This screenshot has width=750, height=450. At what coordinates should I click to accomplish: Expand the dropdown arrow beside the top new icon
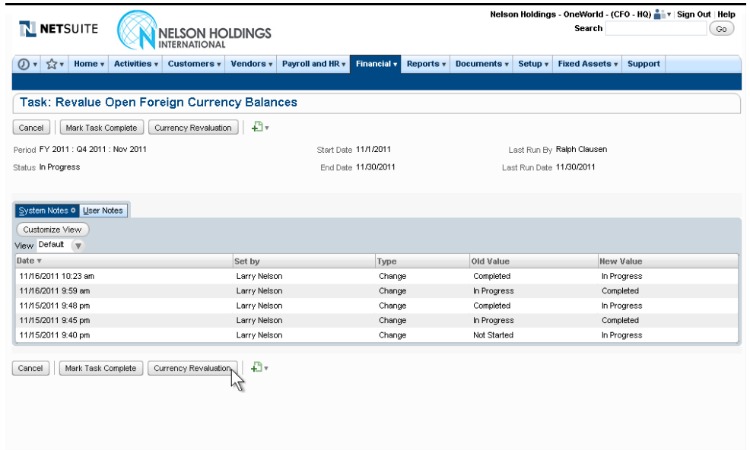tap(267, 128)
